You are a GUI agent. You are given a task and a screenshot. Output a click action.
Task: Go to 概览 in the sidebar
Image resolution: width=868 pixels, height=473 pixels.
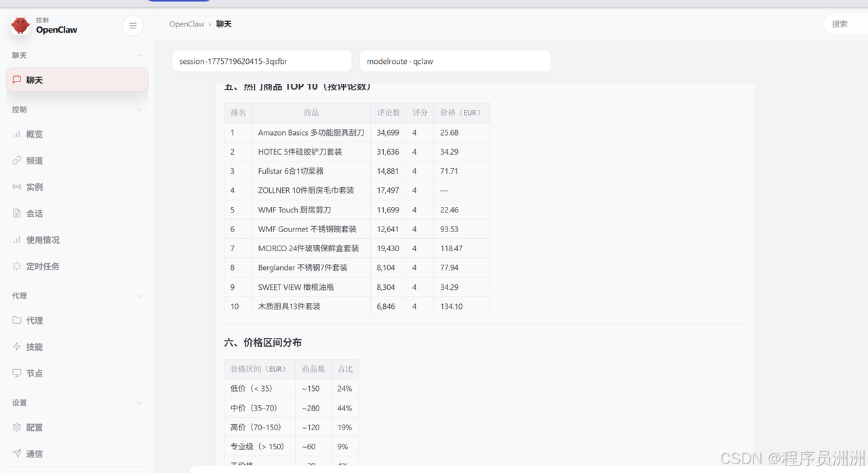click(x=77, y=134)
